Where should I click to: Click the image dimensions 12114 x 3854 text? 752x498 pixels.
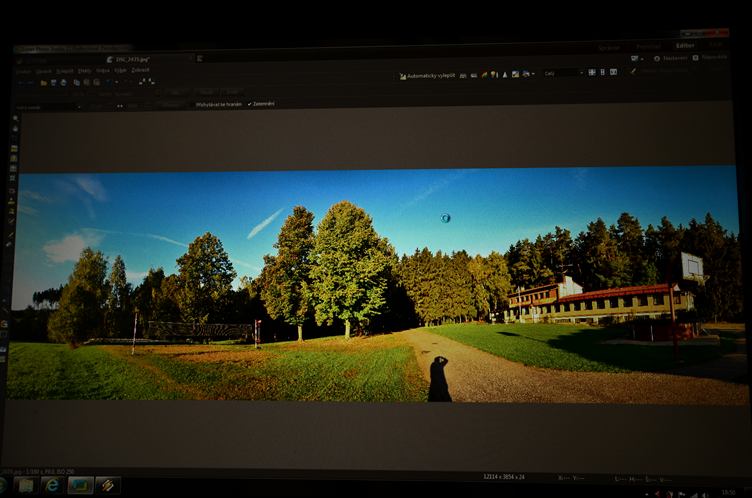click(x=504, y=476)
